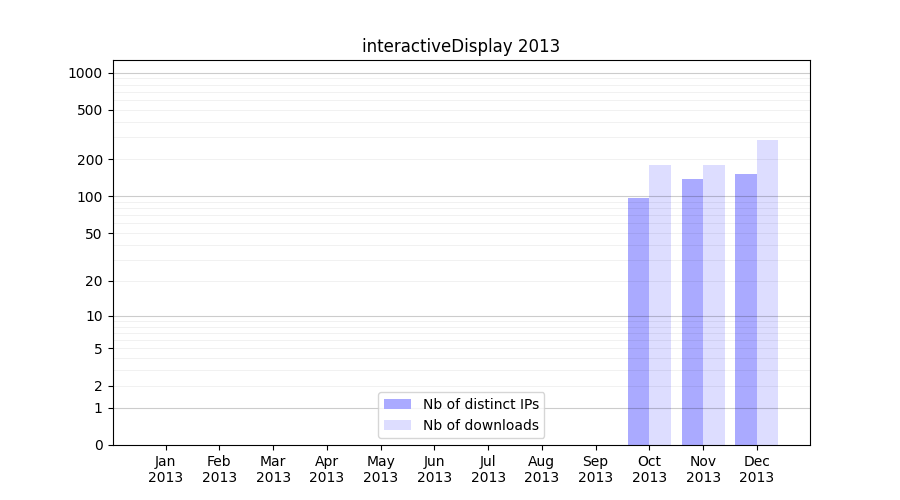The width and height of the screenshot is (900, 500).
Task: Click the Nb of downloads legend swatch
Action: pos(398,425)
